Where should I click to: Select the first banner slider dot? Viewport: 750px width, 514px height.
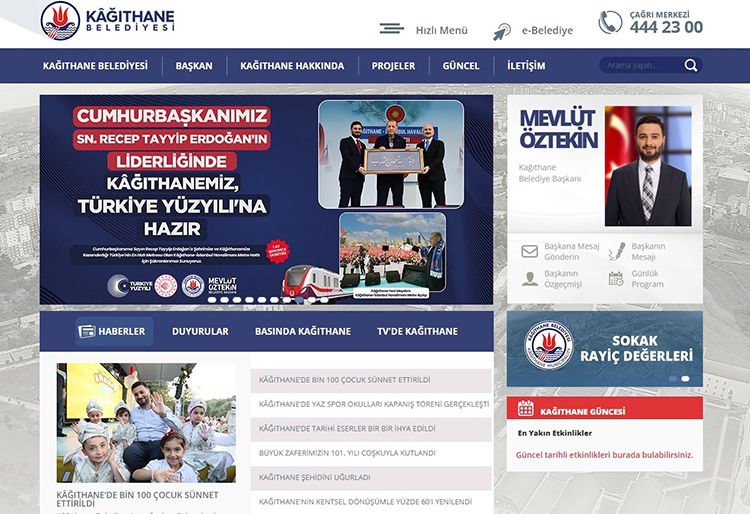click(x=211, y=299)
